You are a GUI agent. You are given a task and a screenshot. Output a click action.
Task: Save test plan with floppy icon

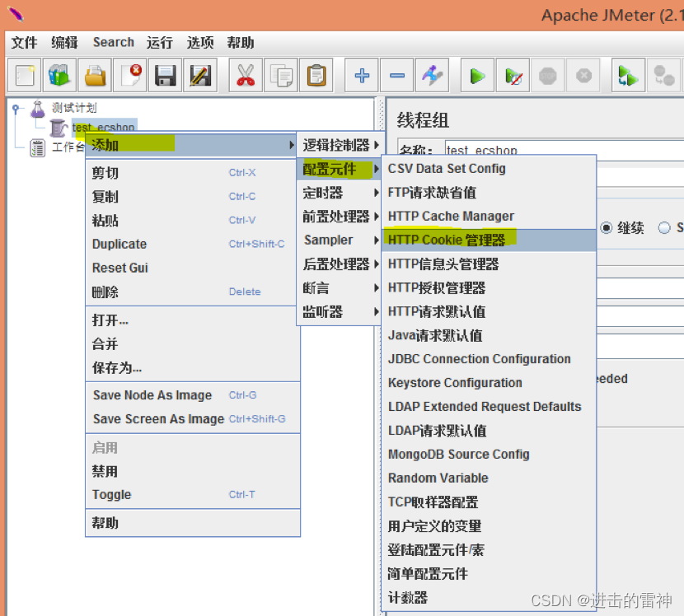(166, 76)
